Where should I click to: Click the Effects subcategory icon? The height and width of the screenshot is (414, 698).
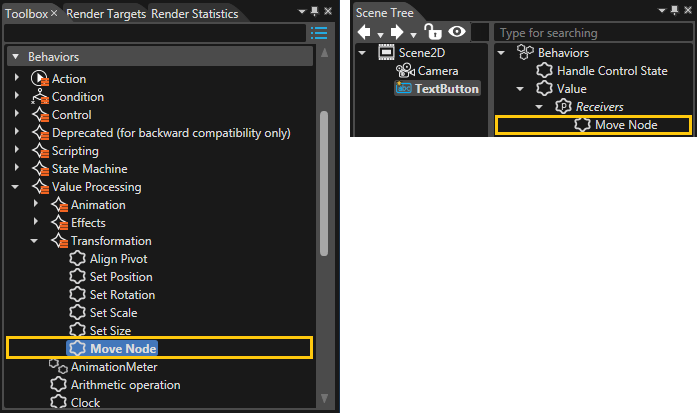click(x=60, y=223)
